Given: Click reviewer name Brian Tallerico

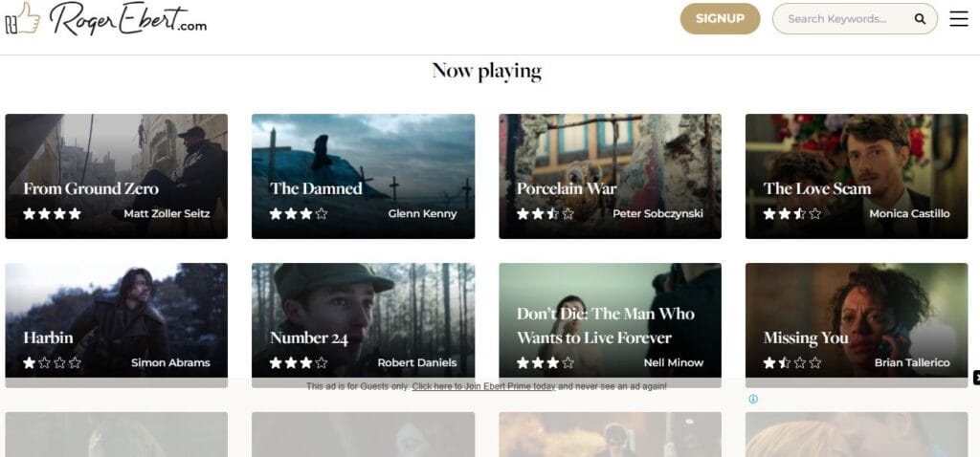Looking at the screenshot, I should [x=912, y=362].
